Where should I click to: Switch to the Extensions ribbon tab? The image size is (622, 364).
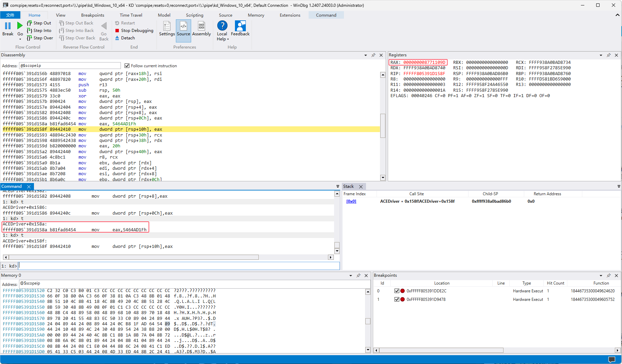[x=290, y=15]
